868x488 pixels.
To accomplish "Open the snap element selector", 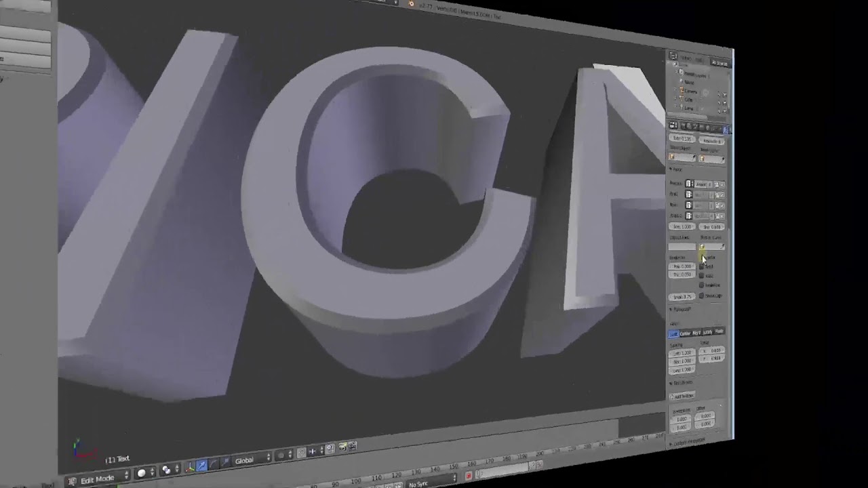I will pos(316,451).
